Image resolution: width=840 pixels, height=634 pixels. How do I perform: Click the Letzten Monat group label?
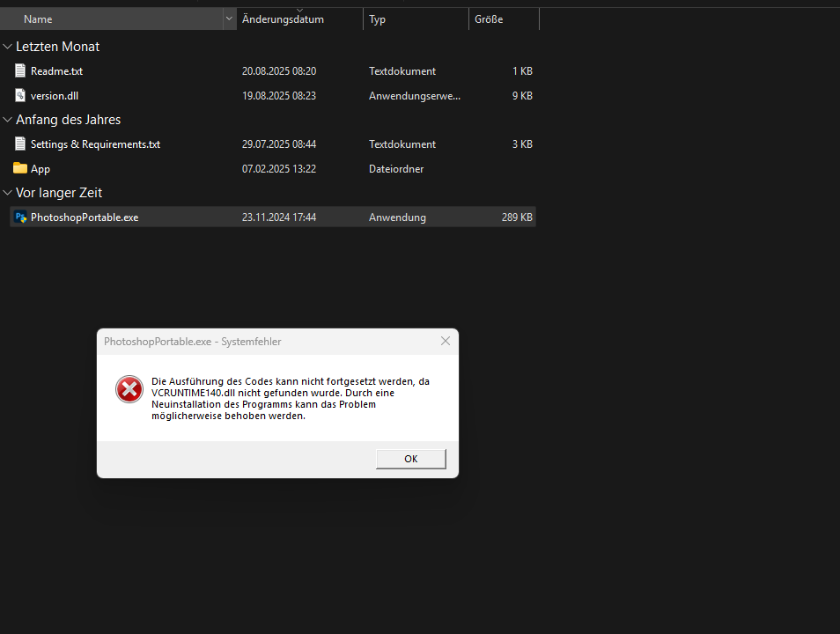click(x=58, y=47)
